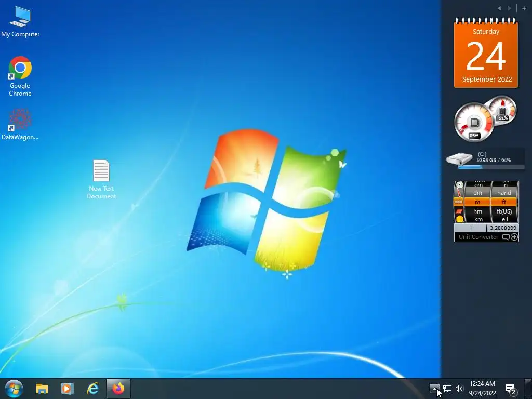Choose 'ell' as target unit
Image resolution: width=532 pixels, height=399 pixels.
pos(505,219)
